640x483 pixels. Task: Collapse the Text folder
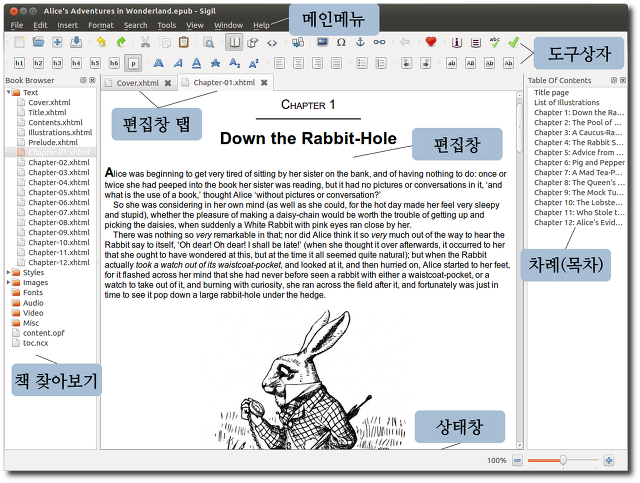(x=8, y=92)
